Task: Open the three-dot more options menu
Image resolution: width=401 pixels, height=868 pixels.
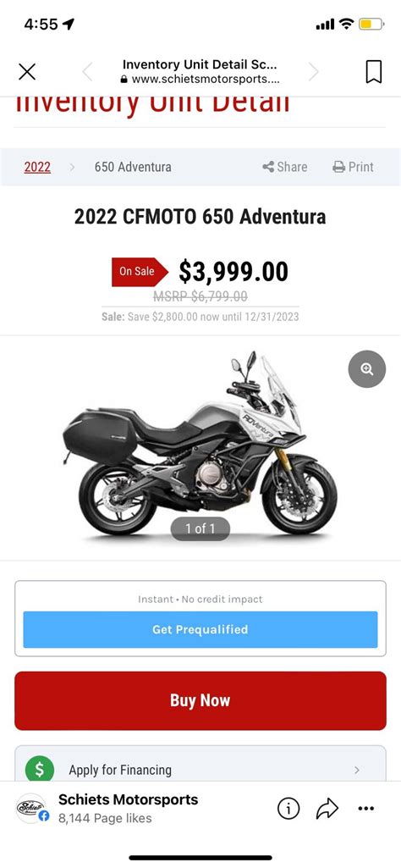Action: [366, 809]
